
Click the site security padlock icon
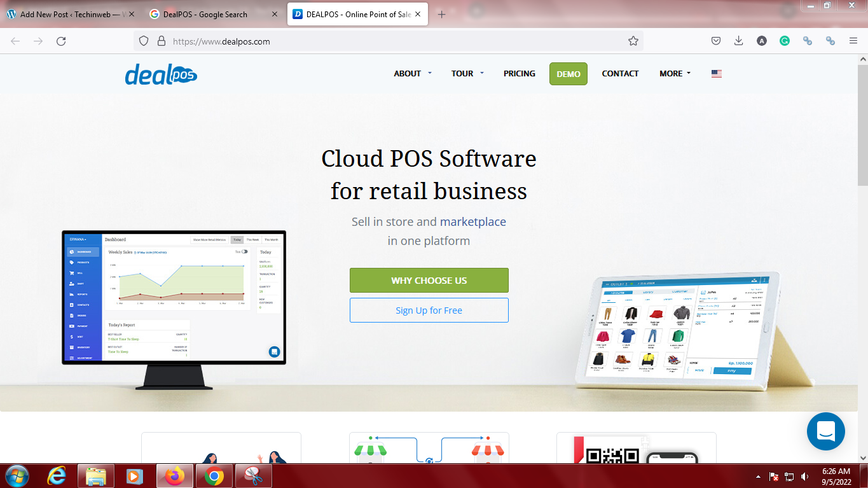coord(162,41)
